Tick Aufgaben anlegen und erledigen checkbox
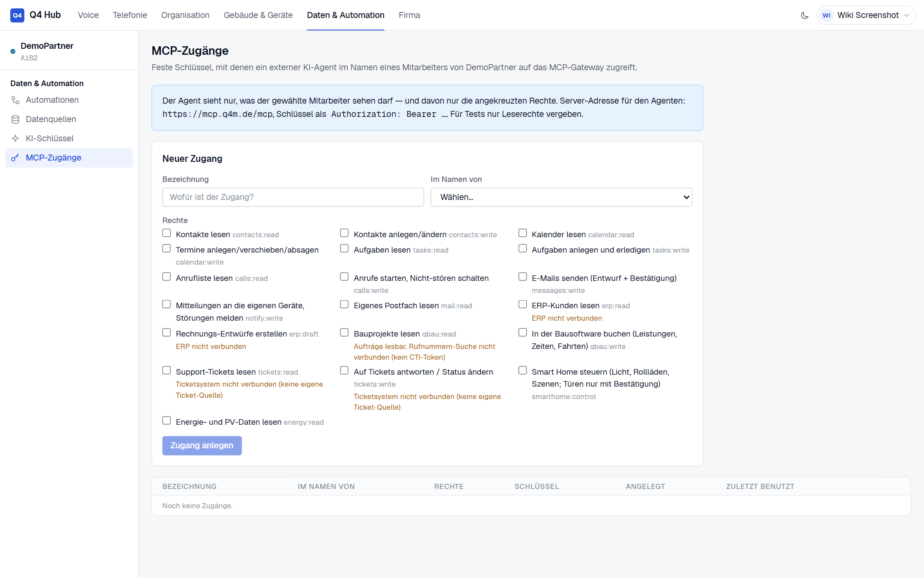Viewport: 924px width, 578px height. click(x=523, y=248)
